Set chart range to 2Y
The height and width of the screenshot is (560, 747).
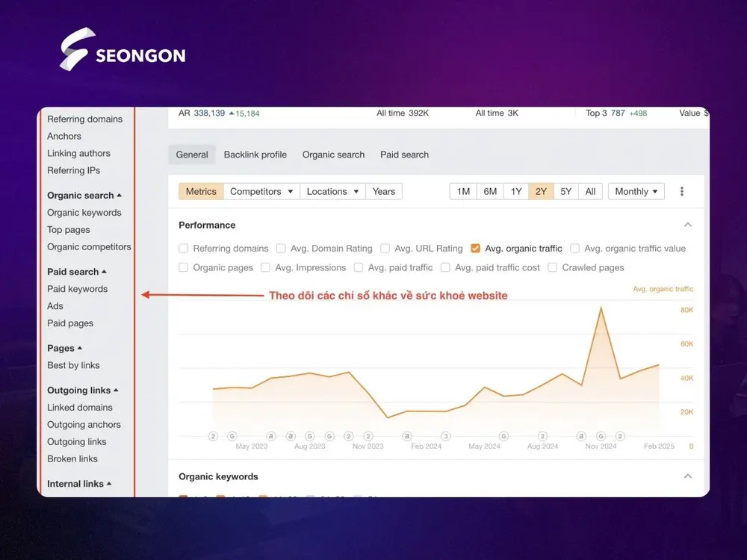[541, 191]
